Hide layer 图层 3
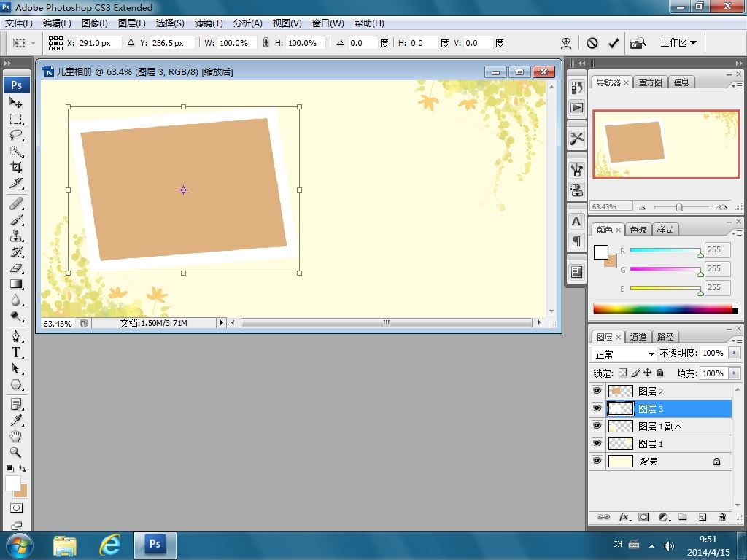747x560 pixels. click(x=597, y=408)
